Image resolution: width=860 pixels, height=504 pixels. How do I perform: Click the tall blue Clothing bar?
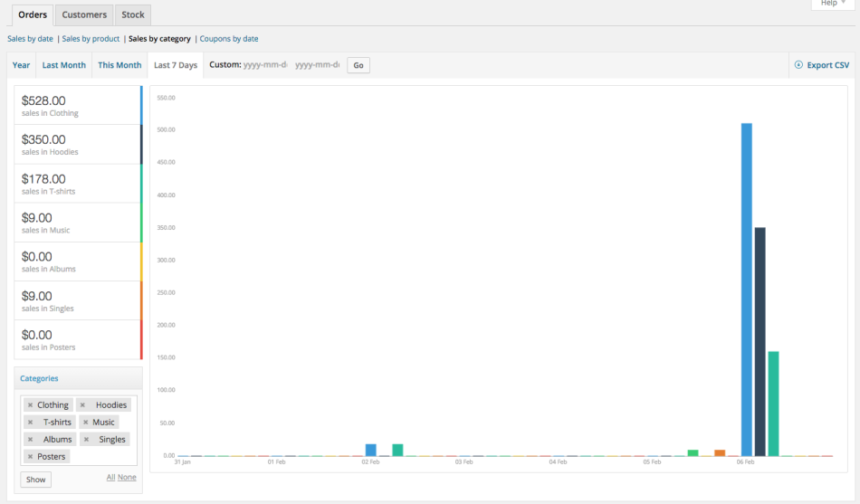pos(747,290)
